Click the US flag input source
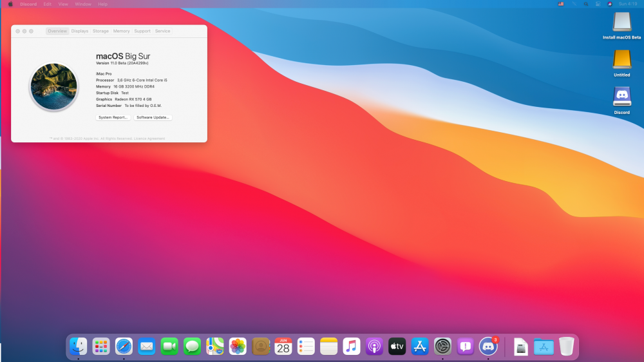 pos(561,4)
